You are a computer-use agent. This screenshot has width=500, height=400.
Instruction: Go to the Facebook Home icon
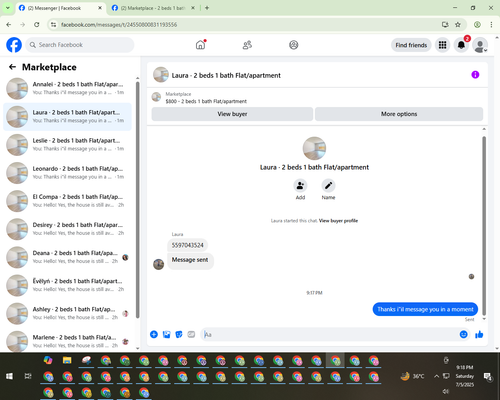(200, 45)
